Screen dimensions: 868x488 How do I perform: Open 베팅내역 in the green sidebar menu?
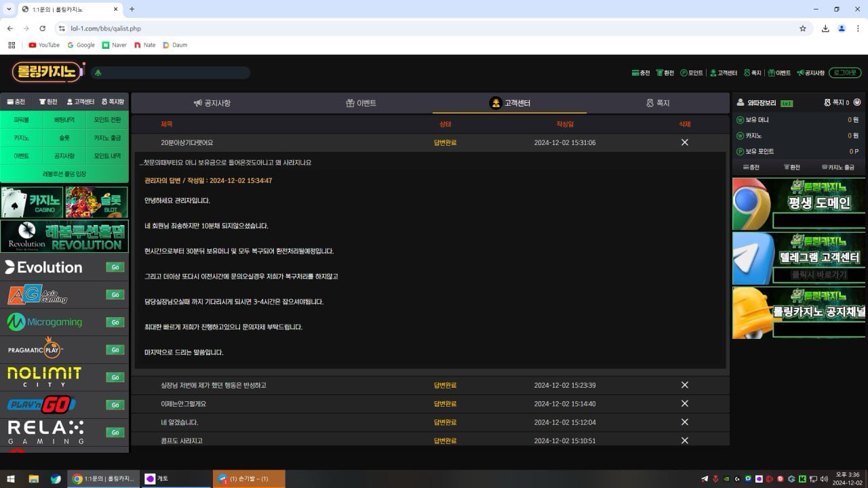tap(64, 120)
